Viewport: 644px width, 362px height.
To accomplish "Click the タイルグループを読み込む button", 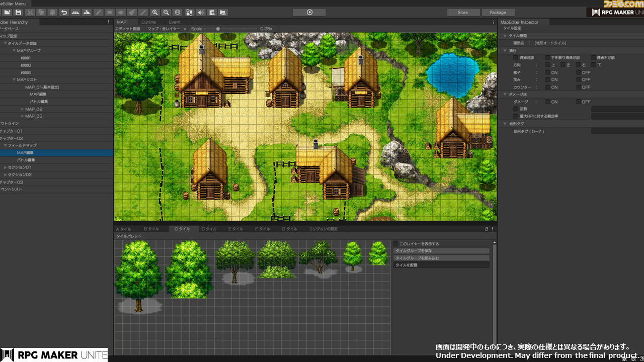I will [x=441, y=258].
